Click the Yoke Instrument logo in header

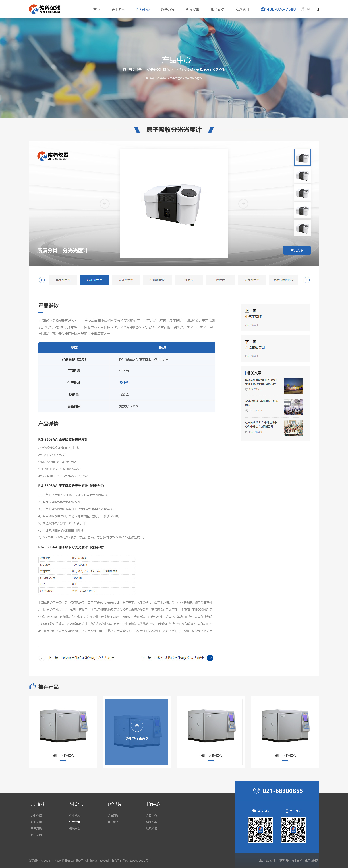(x=44, y=9)
